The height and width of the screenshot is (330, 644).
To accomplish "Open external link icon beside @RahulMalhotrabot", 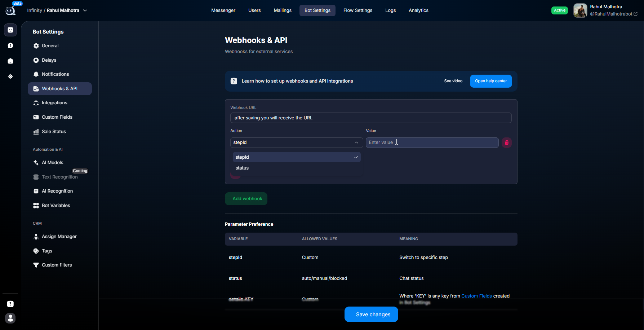I will pos(635,14).
